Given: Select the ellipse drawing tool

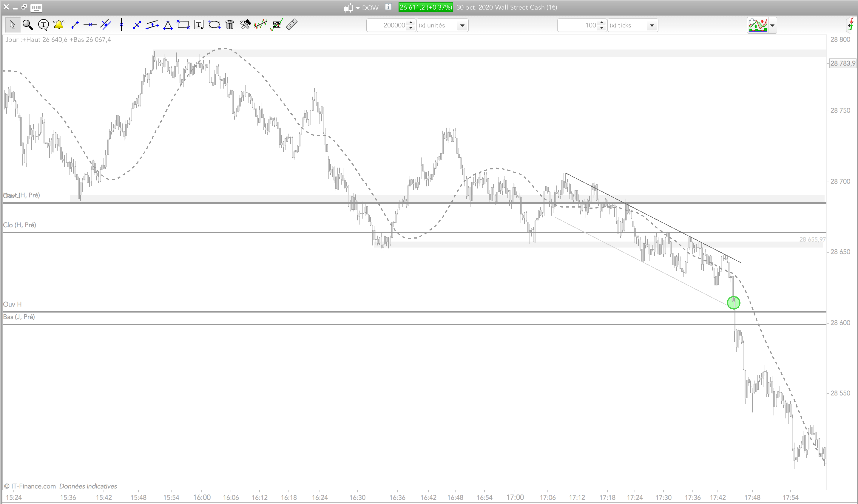Looking at the screenshot, I should click(x=214, y=25).
